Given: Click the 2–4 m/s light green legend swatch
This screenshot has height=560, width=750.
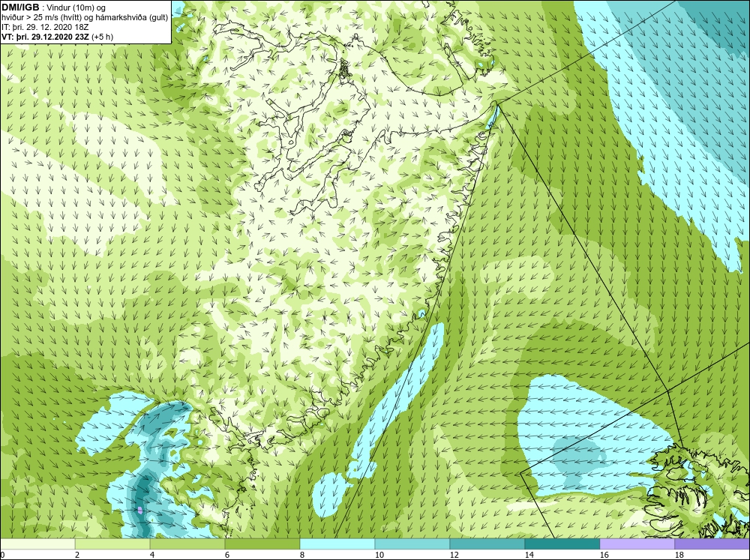Looking at the screenshot, I should [112, 544].
